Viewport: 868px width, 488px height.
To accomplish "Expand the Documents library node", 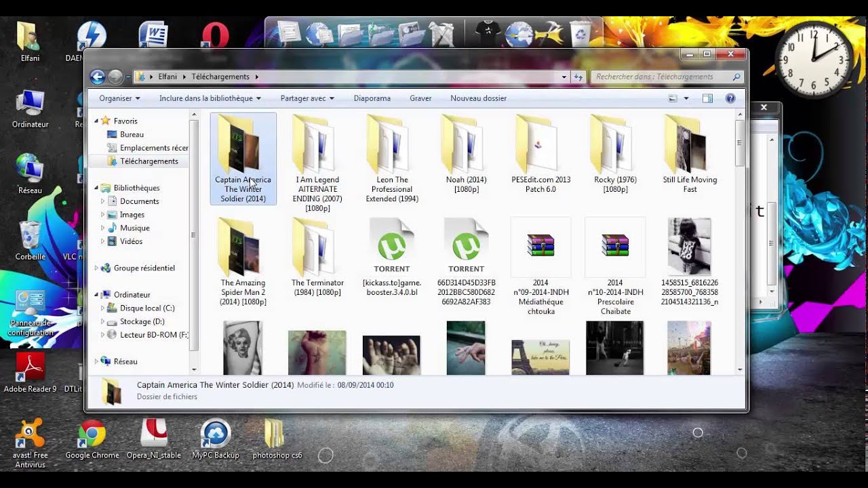I will pos(103,201).
